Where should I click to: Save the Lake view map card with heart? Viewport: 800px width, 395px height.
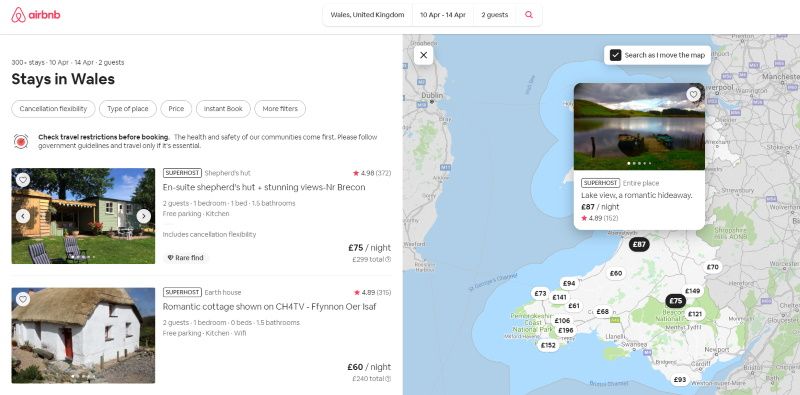click(x=693, y=94)
